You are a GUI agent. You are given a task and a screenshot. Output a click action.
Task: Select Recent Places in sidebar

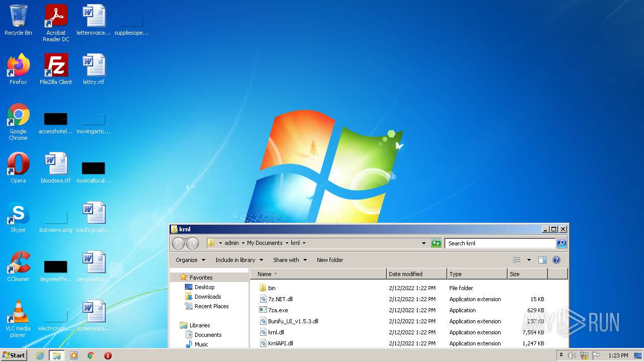click(x=211, y=306)
